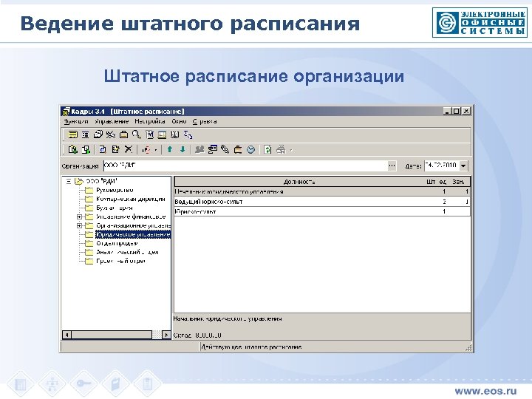Open the Дата dropdown arrow
Screen dimensions: 532x399
pos(463,166)
